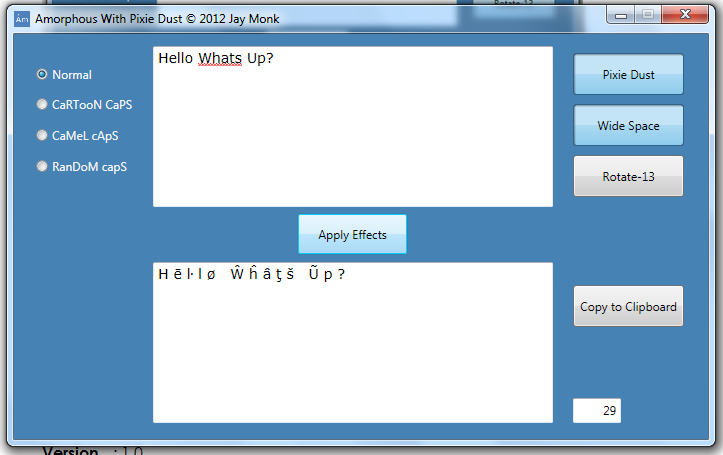Click Copy to Clipboard
Screen dimensions: 723x455
[x=628, y=306]
